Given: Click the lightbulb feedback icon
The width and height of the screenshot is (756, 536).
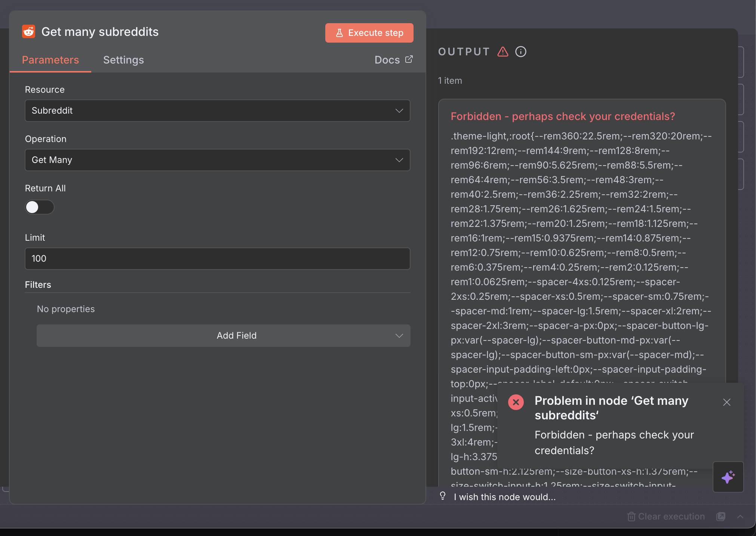Looking at the screenshot, I should pyautogui.click(x=443, y=496).
